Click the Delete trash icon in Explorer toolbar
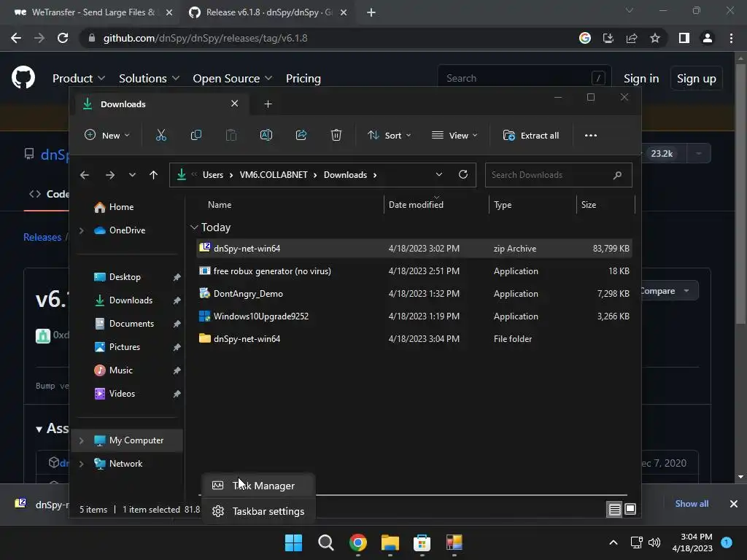 click(336, 135)
